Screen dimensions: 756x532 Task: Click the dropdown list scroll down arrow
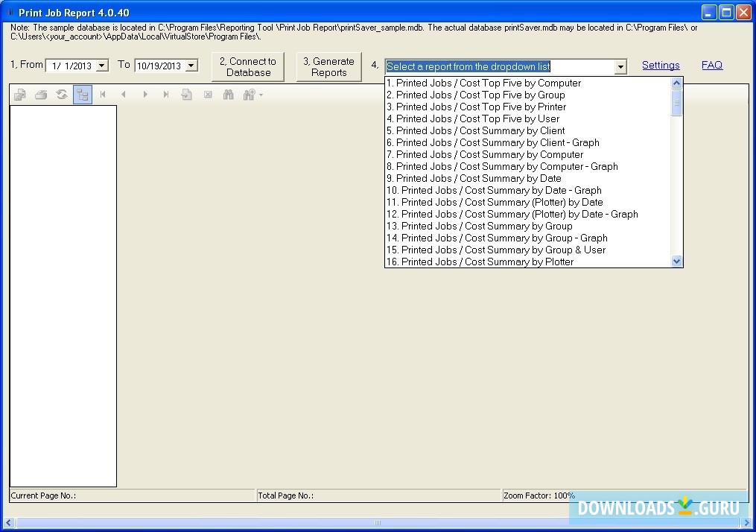coord(676,261)
